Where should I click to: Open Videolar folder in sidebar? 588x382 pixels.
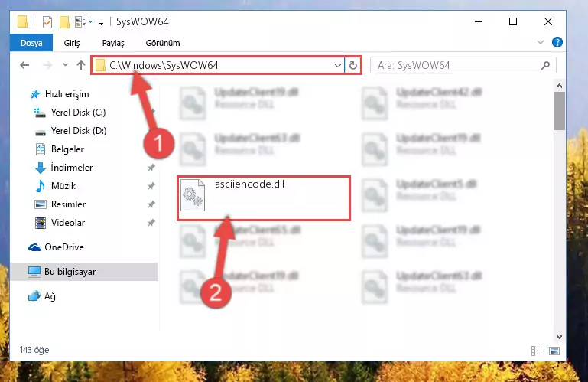(x=68, y=223)
